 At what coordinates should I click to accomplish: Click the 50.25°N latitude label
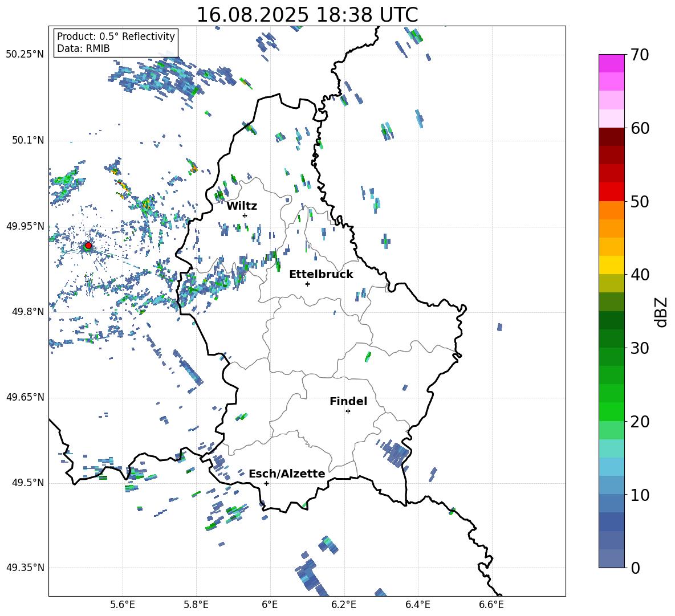click(x=25, y=55)
